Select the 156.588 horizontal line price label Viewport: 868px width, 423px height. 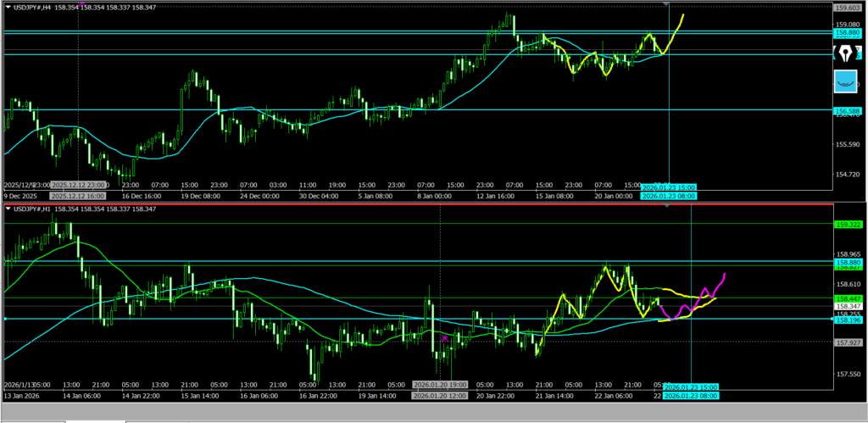(x=848, y=111)
